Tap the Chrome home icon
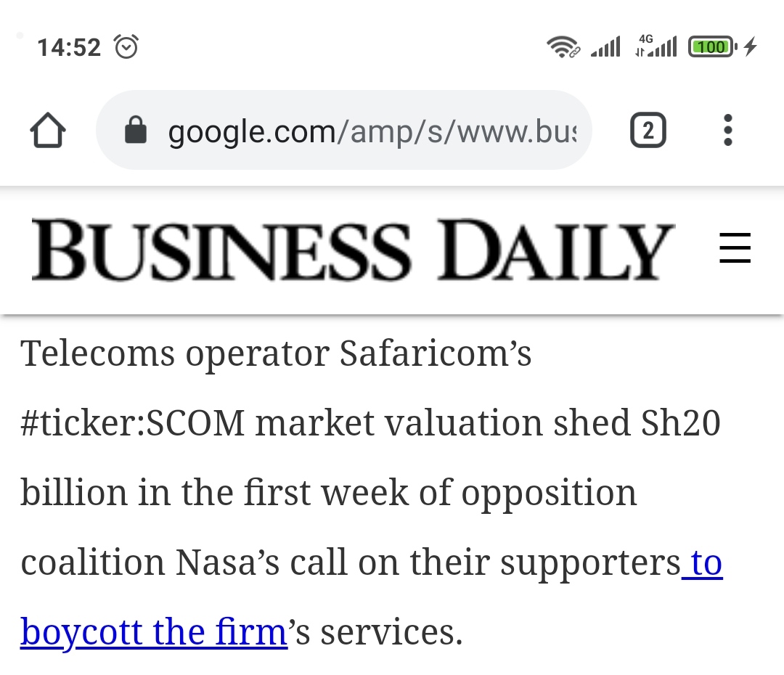The image size is (784, 675). [48, 131]
